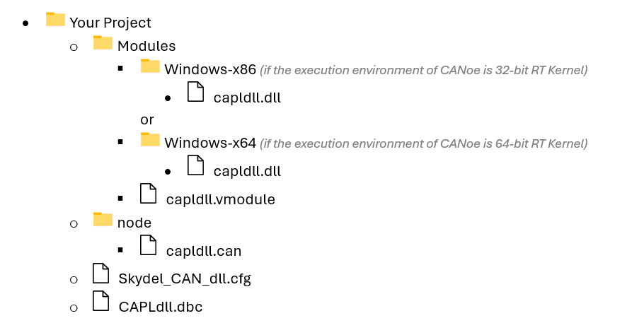Click the Your Project folder icon
The height and width of the screenshot is (323, 644).
[x=55, y=19]
